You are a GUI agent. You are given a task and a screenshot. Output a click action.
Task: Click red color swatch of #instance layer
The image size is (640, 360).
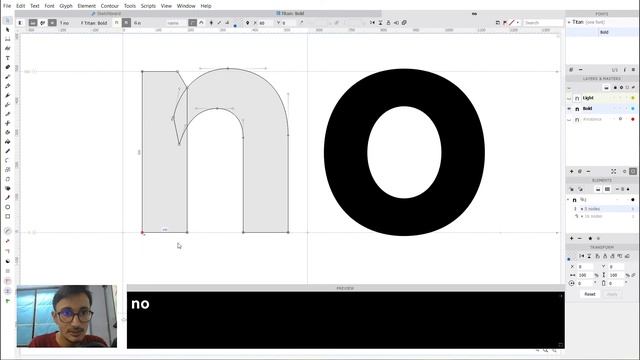click(633, 119)
